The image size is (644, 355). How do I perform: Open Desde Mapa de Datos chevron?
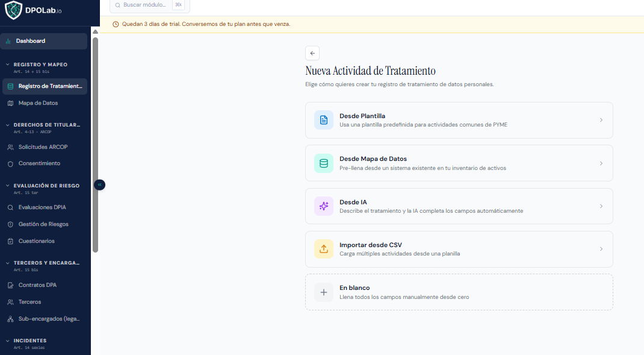(x=601, y=163)
